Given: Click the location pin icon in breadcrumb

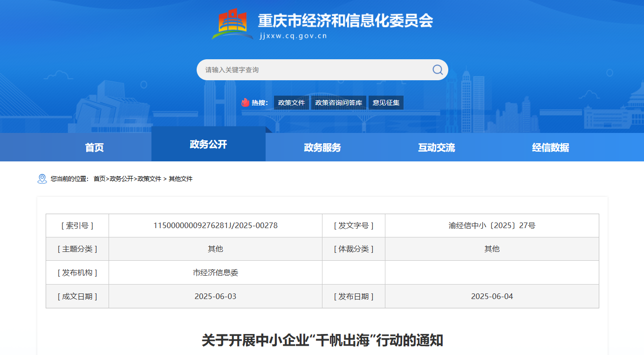Looking at the screenshot, I should pos(42,179).
